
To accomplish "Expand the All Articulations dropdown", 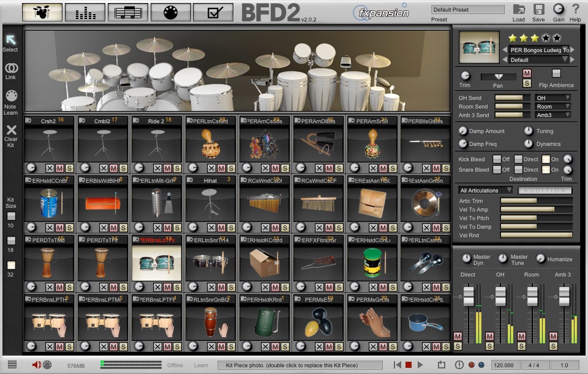I will [485, 191].
